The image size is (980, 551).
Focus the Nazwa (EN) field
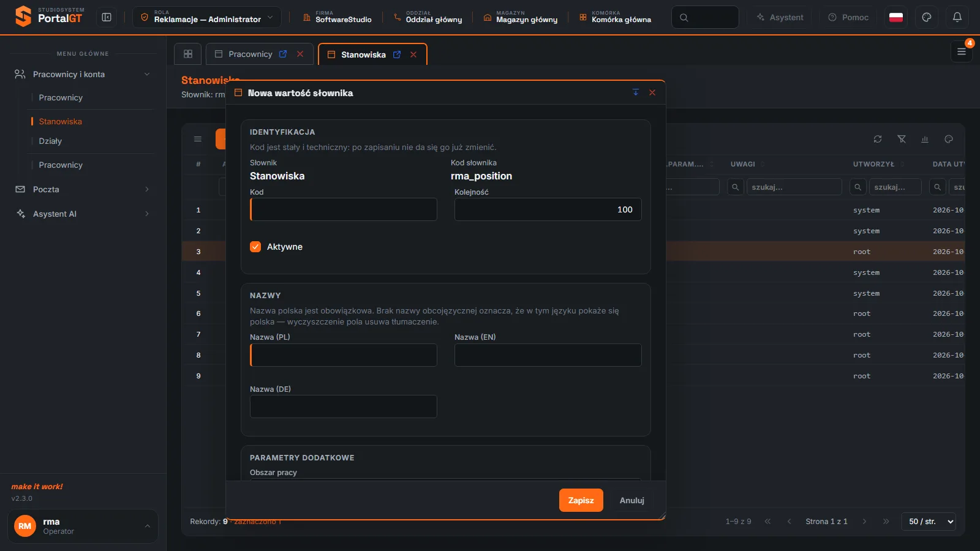pyautogui.click(x=548, y=355)
